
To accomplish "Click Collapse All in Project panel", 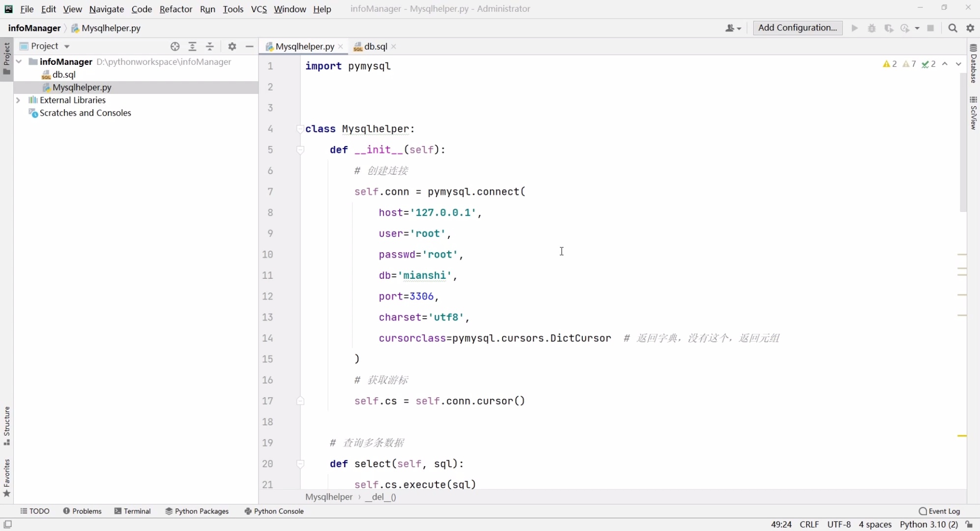I will coord(210,46).
